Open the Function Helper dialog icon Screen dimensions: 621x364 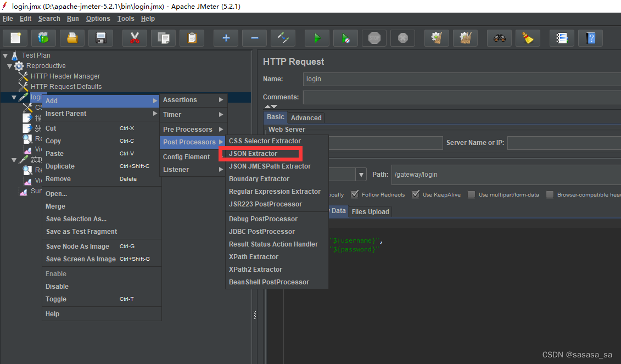(562, 38)
